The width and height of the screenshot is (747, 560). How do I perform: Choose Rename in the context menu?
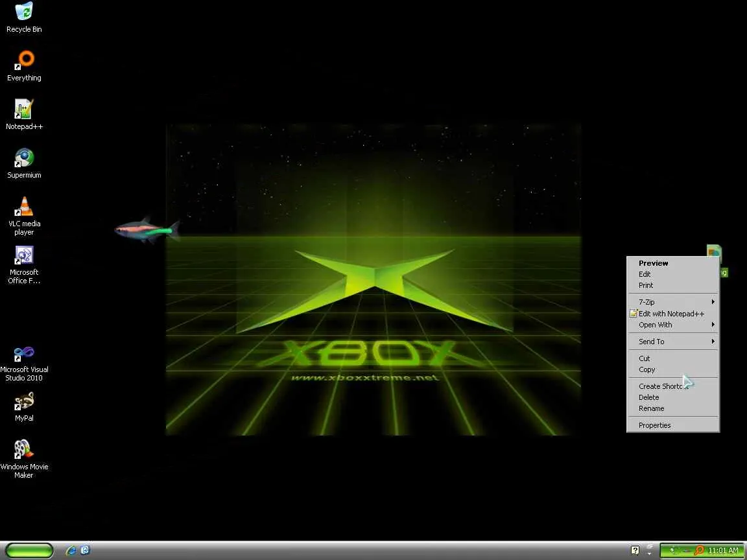click(x=672, y=408)
